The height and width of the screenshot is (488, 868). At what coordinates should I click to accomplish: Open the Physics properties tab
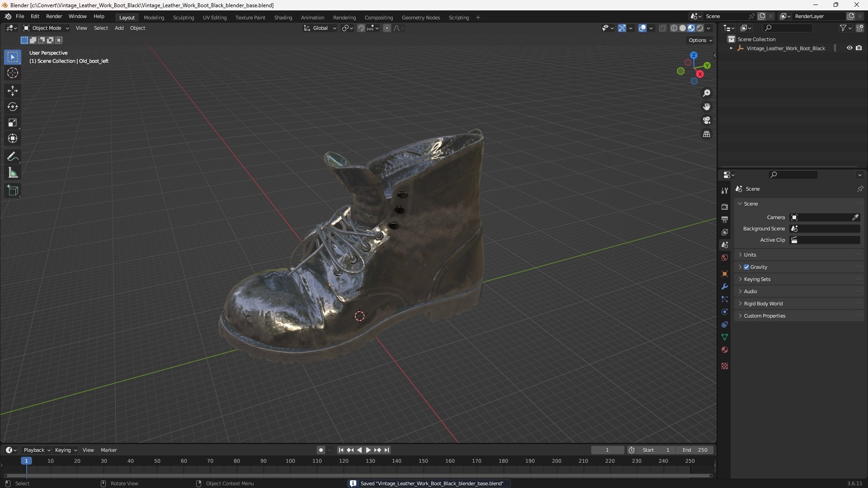[x=725, y=312]
